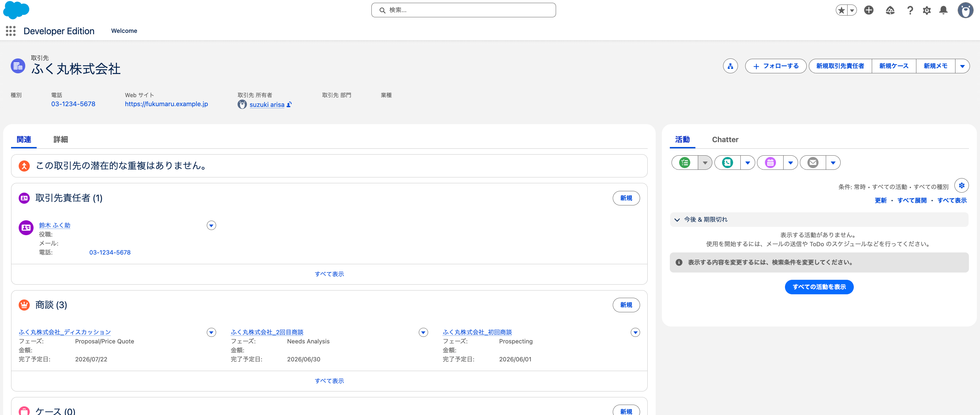Open the favorites list dropdown arrow
The height and width of the screenshot is (415, 980).
852,10
